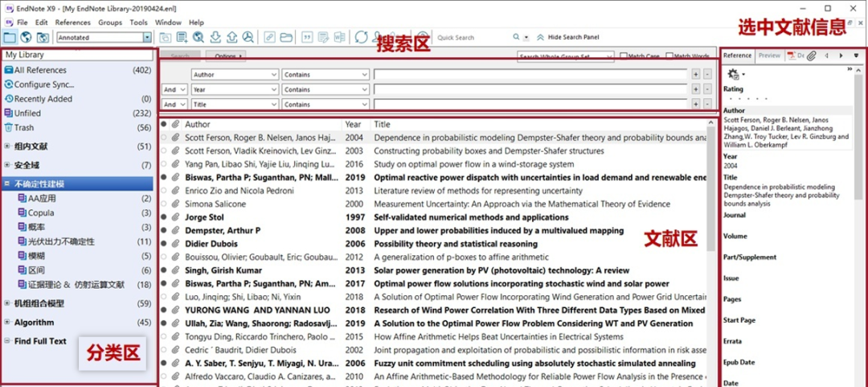Viewport: 868px width, 387px height.
Task: Click paperclip icon on Simona Salicone row
Action: (175, 204)
